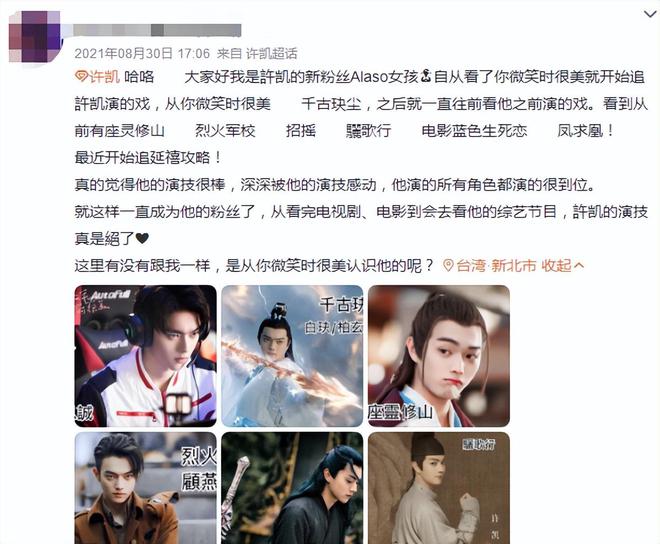Open the gamer with headphones photo
Screen dimensions: 660x544
coord(146,356)
